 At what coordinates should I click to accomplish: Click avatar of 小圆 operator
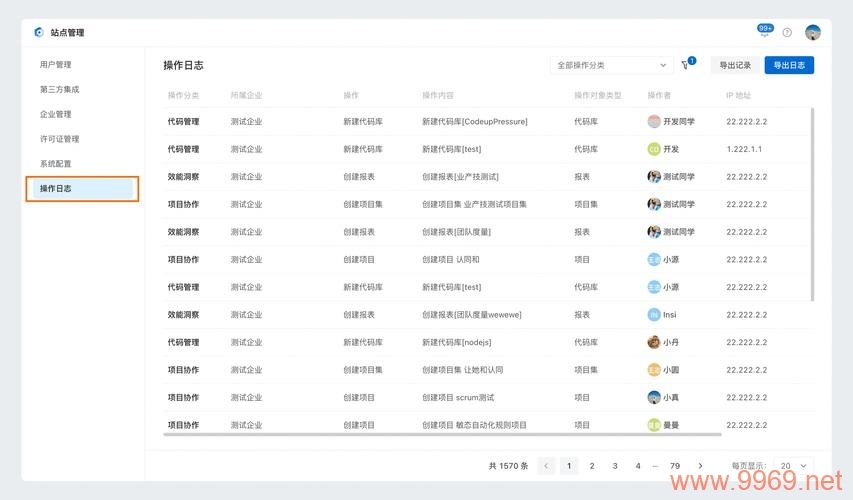click(654, 370)
